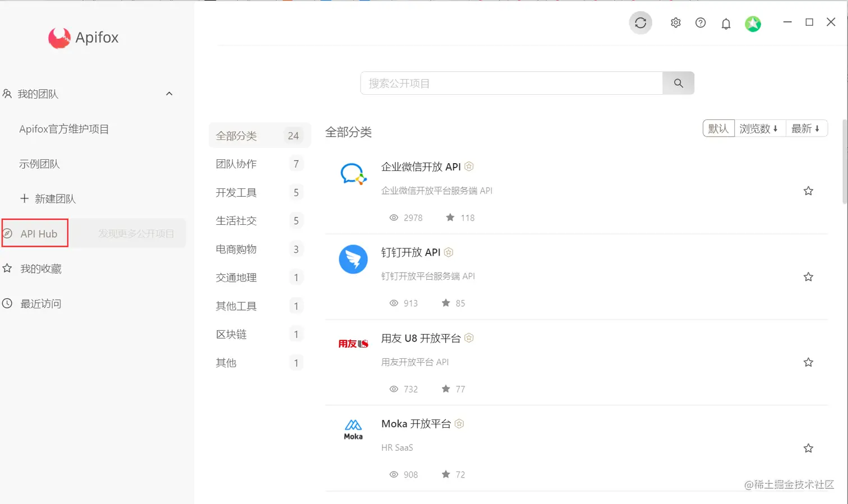
Task: Click the notification bell icon
Action: [726, 23]
